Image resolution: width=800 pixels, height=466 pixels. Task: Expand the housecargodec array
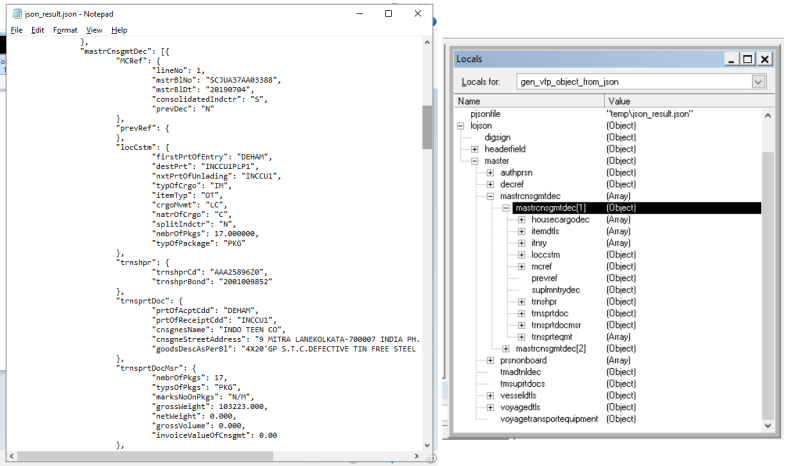[521, 219]
